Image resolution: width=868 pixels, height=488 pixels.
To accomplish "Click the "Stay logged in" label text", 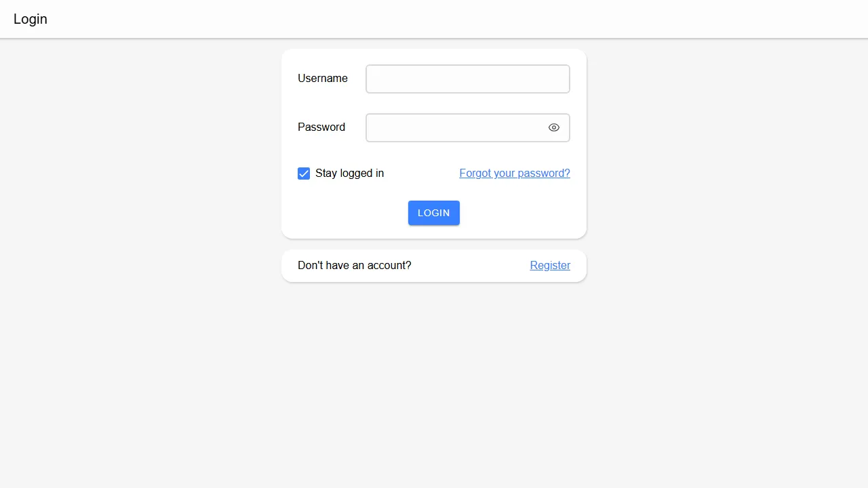I will tap(349, 174).
